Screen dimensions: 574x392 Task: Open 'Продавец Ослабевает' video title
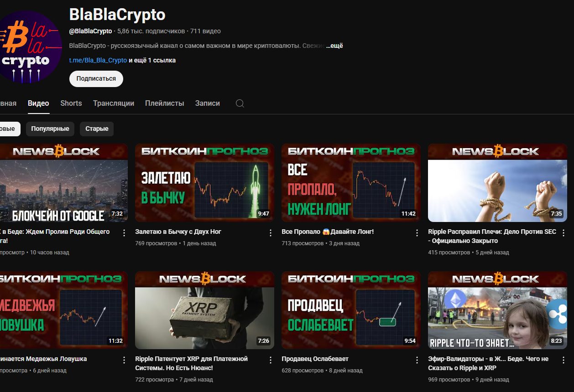click(x=315, y=359)
